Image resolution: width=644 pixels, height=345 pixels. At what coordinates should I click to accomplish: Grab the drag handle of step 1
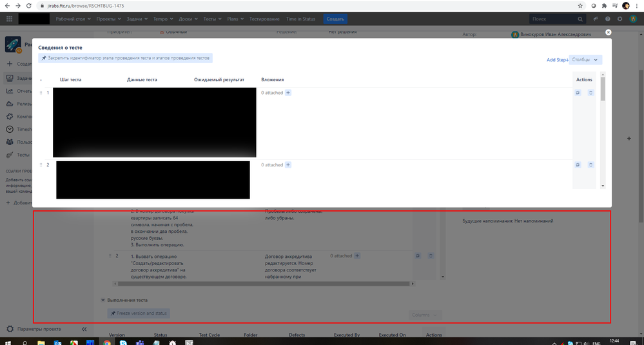click(41, 93)
